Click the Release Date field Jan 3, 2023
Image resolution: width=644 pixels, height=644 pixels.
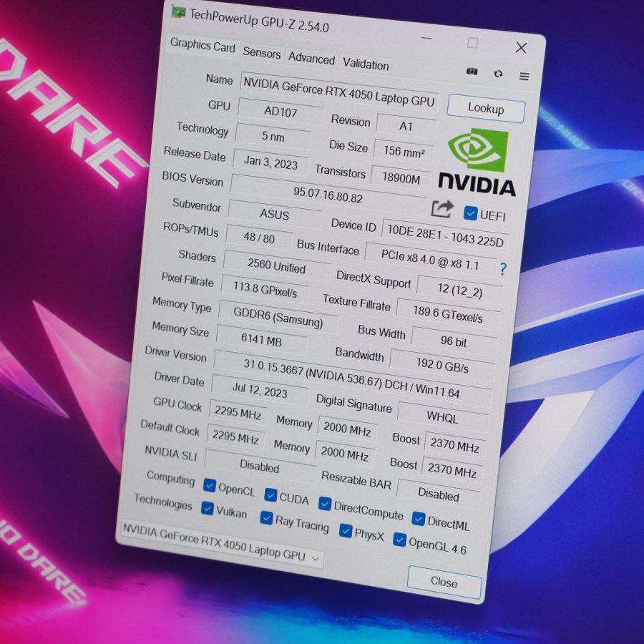[x=270, y=162]
